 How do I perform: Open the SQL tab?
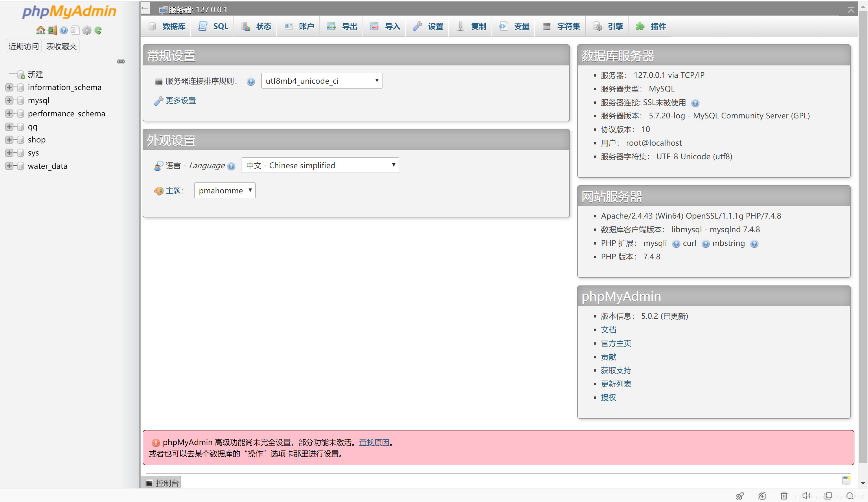pos(213,26)
